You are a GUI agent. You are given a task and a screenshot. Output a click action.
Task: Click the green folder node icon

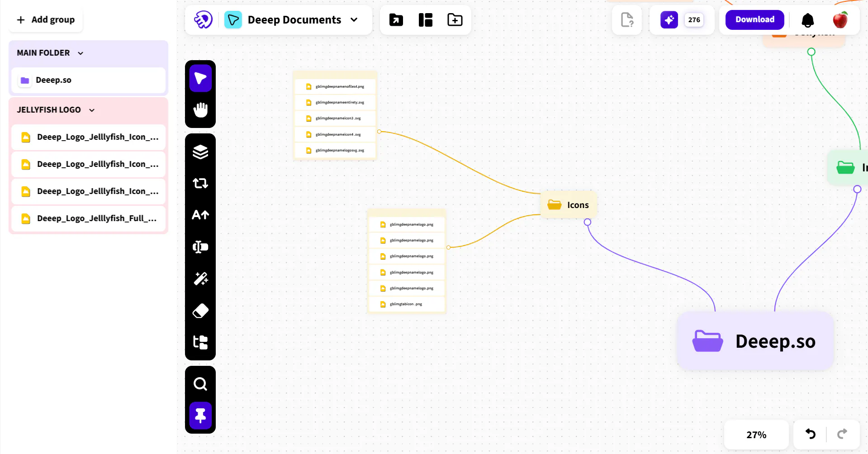845,167
